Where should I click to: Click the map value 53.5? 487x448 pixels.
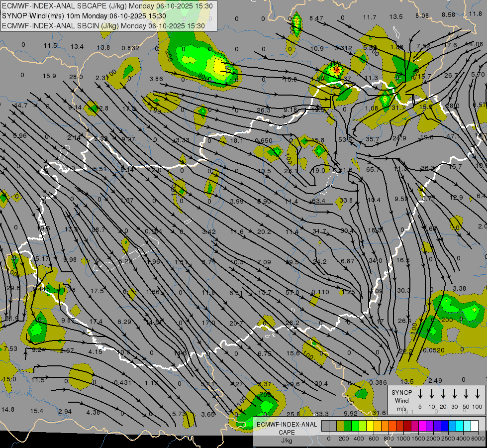click(x=345, y=139)
